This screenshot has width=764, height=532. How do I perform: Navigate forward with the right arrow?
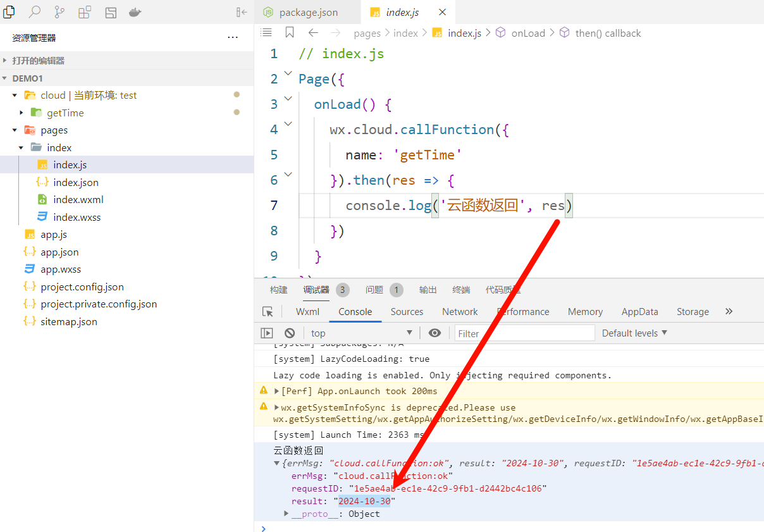pos(336,33)
